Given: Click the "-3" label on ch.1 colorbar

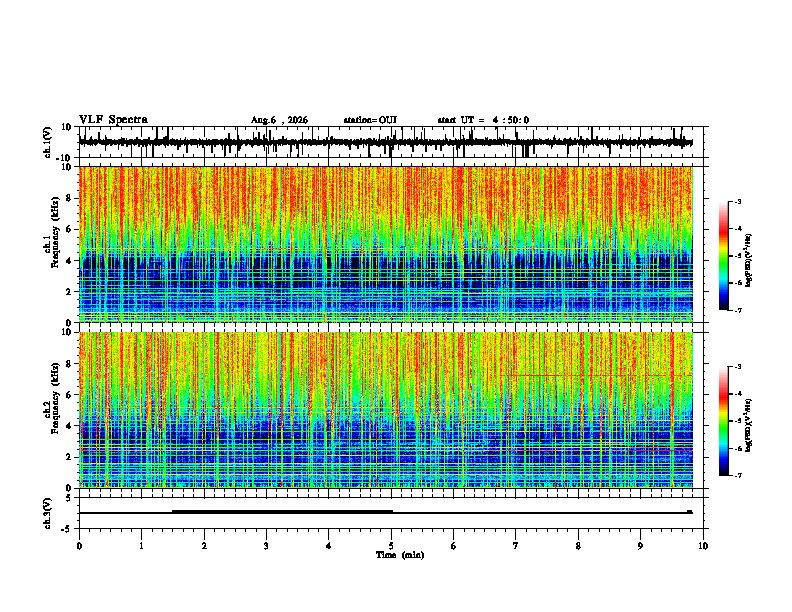Looking at the screenshot, I should tap(738, 201).
